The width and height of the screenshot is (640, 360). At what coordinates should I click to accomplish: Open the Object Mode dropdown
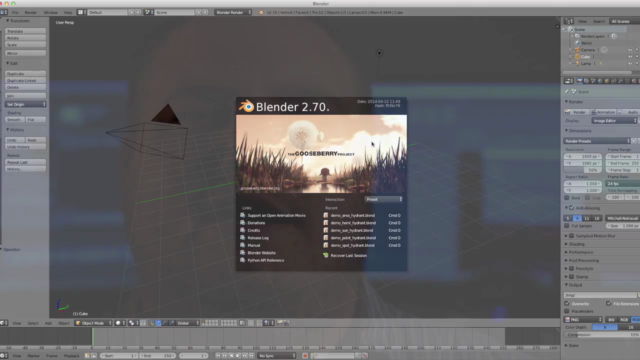pos(93,323)
